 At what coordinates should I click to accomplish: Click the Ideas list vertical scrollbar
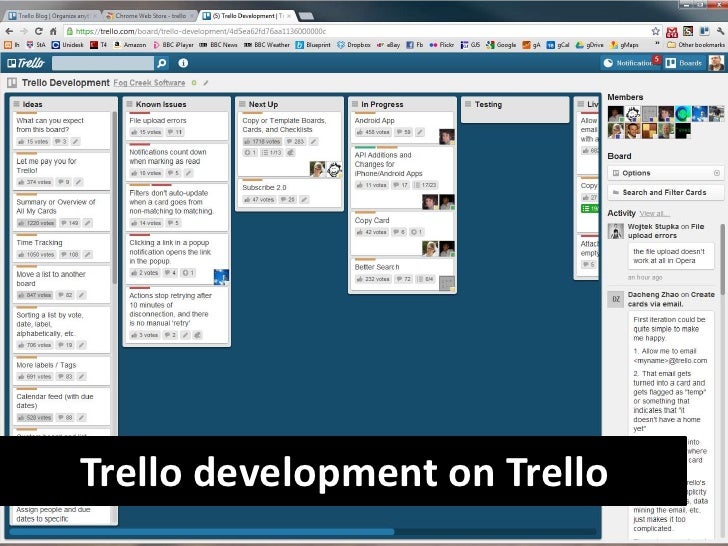114,197
